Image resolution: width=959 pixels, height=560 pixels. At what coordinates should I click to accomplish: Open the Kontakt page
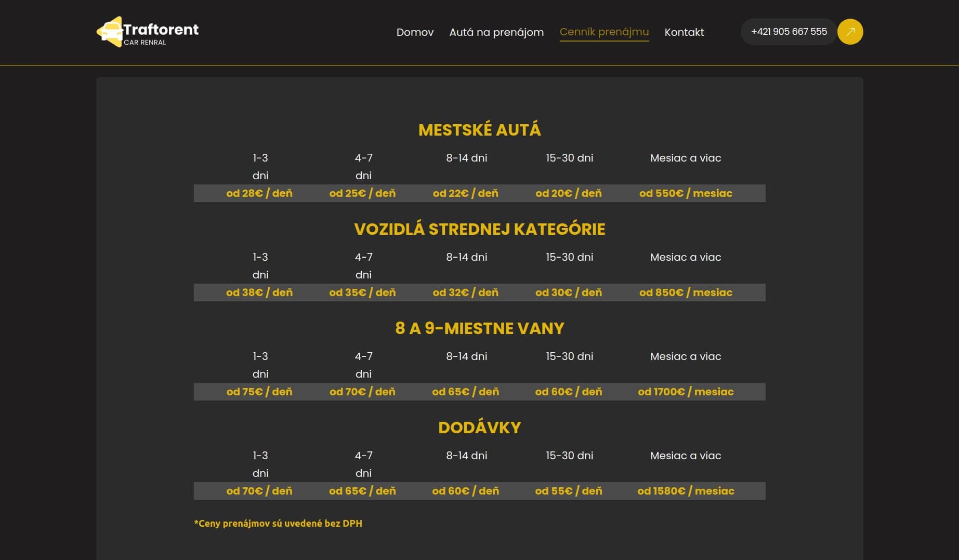(684, 32)
